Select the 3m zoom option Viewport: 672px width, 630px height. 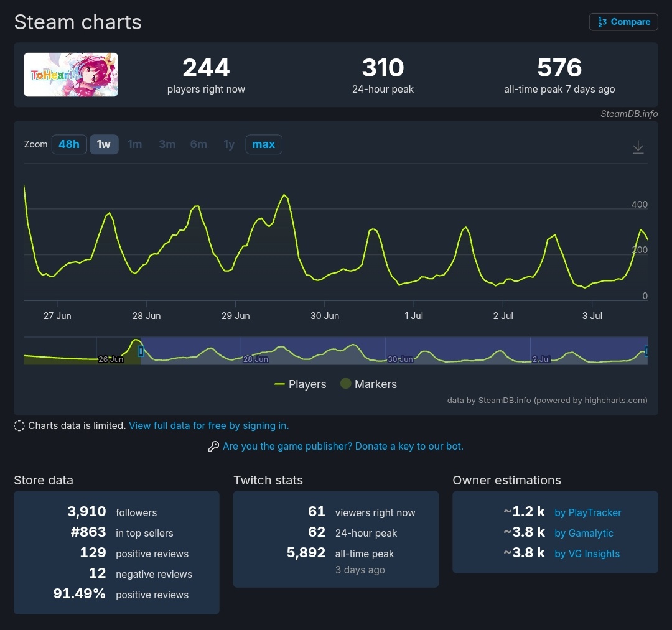tap(167, 144)
